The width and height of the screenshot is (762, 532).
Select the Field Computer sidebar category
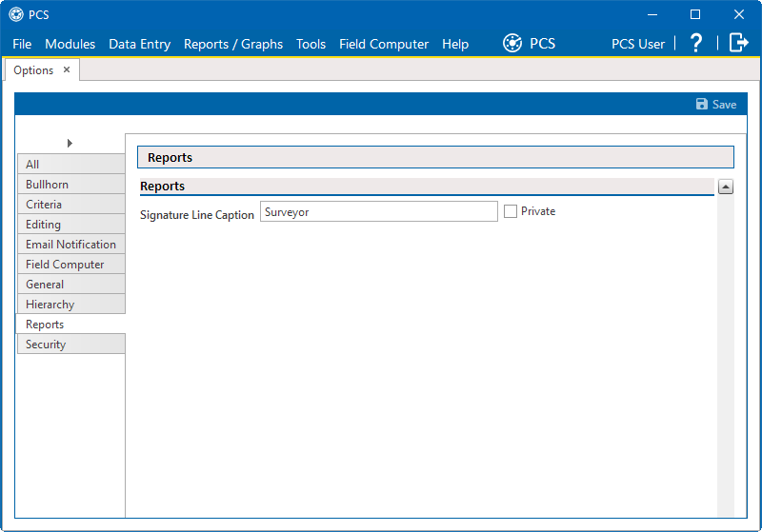[71, 264]
